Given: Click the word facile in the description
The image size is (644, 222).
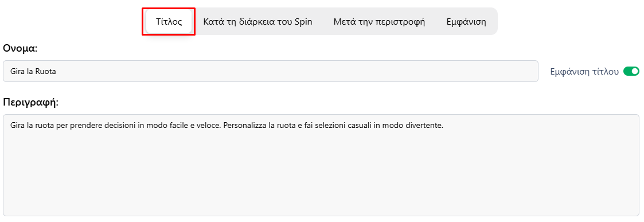Looking at the screenshot, I should tap(179, 126).
